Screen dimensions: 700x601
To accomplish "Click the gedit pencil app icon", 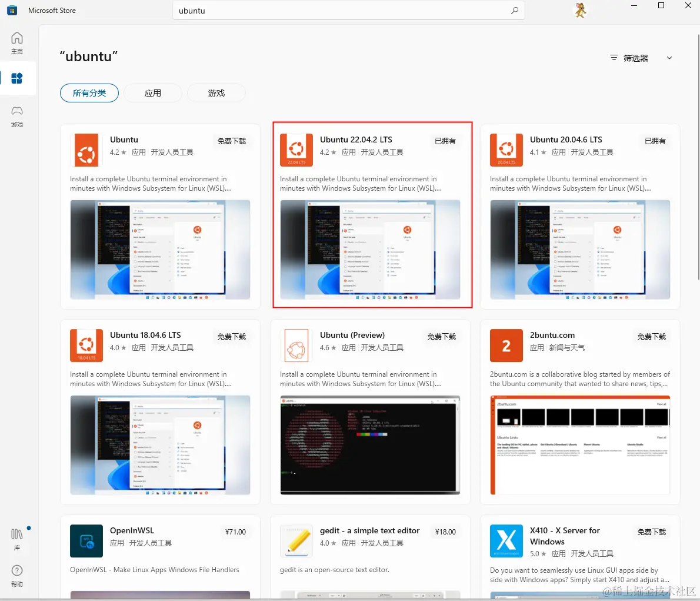I will pos(296,541).
